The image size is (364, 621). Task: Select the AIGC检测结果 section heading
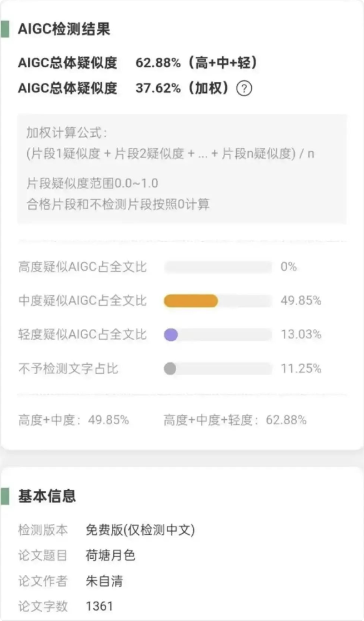point(64,29)
